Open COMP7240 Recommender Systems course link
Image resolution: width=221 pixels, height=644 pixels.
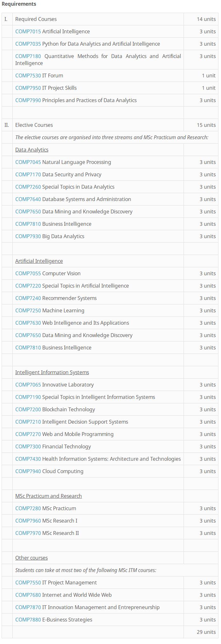tap(28, 298)
